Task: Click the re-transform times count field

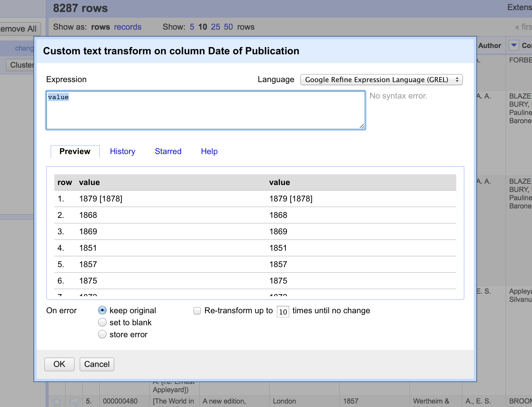Action: (283, 312)
